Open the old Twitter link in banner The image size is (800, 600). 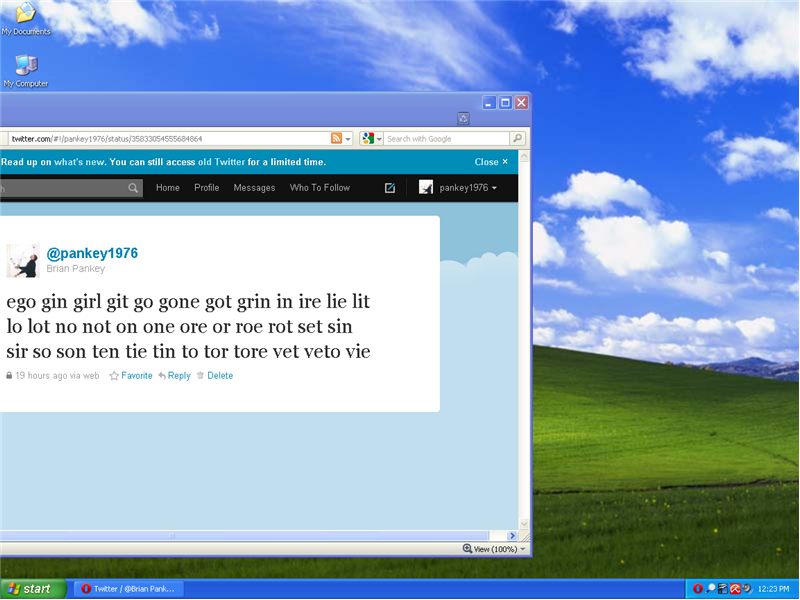[x=221, y=162]
